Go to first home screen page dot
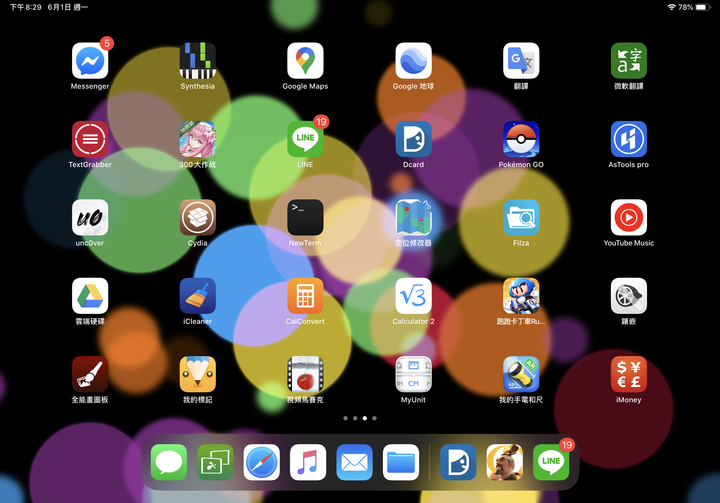Screen dimensions: 720x503 point(345,418)
